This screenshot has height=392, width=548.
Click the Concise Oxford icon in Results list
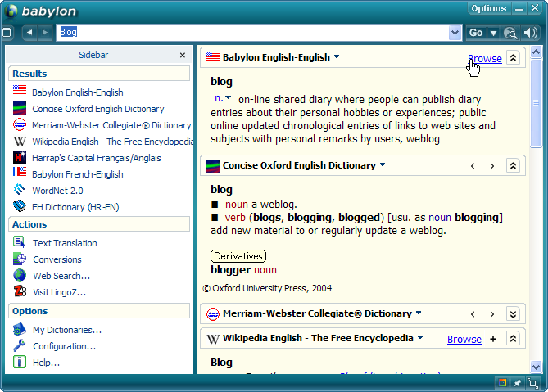coord(20,108)
